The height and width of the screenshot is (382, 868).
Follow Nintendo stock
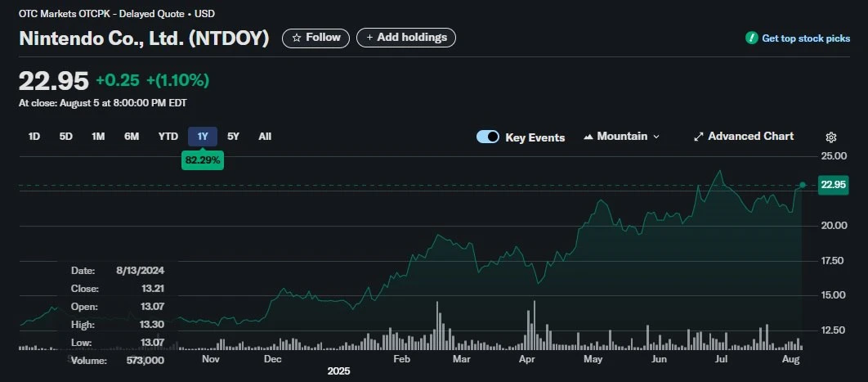coord(316,38)
